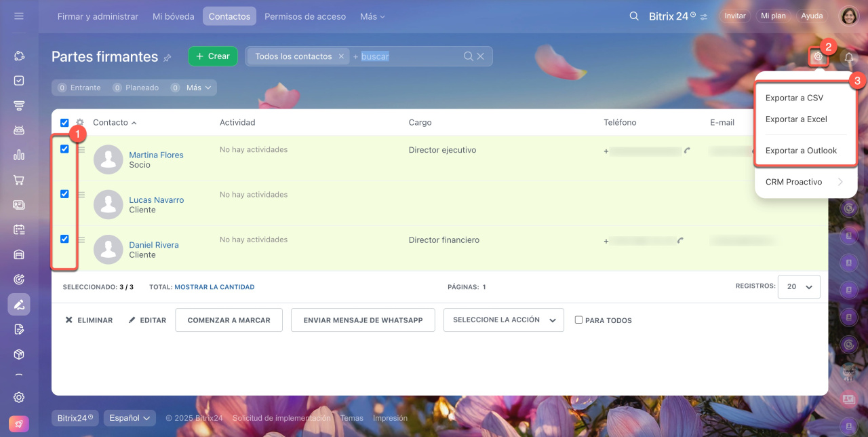This screenshot has width=868, height=437.
Task: Expand the CRM Proactivo submenu
Action: point(804,182)
